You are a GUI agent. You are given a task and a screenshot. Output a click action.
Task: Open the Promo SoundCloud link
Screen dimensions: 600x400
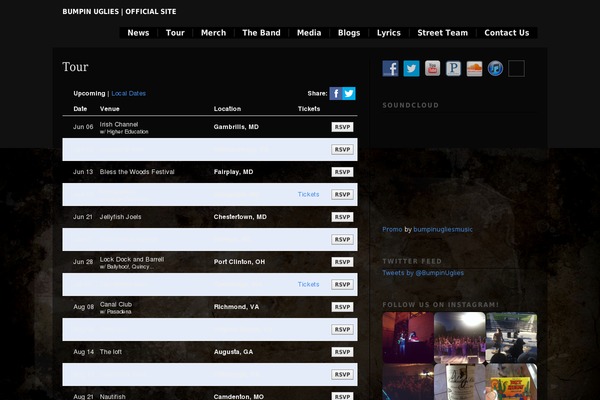392,229
